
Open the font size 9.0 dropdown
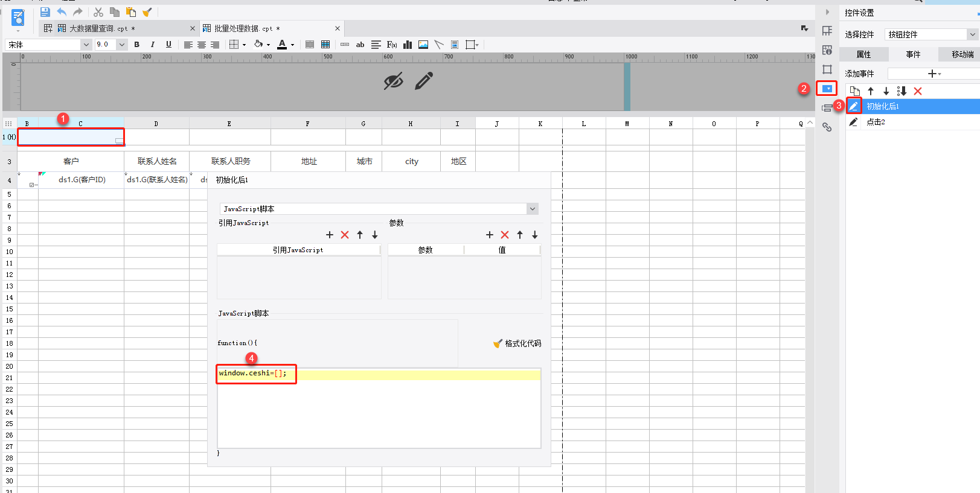(x=122, y=45)
